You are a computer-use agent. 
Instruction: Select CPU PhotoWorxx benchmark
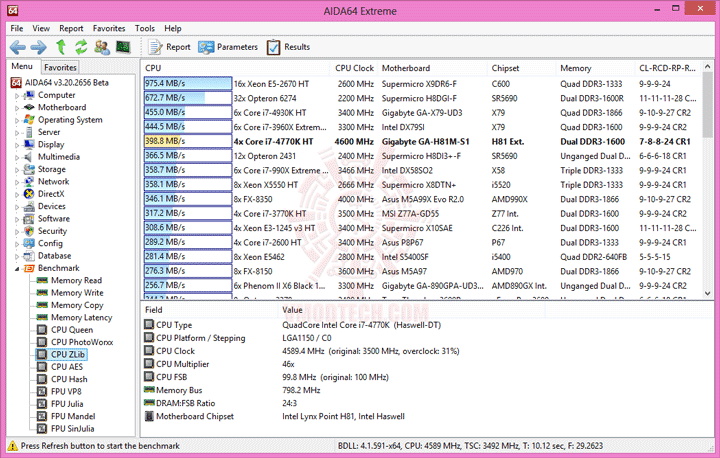point(82,342)
